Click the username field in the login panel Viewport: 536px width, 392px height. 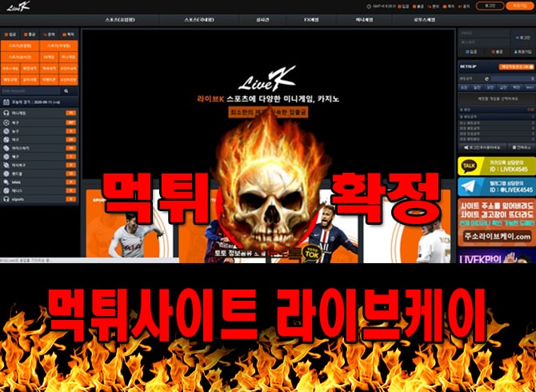pyautogui.click(x=484, y=33)
